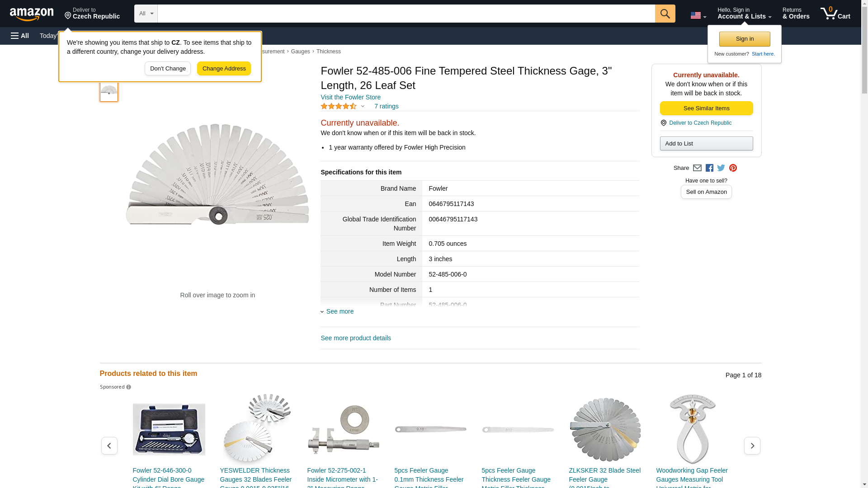Share product on Facebook
868x488 pixels.
pyautogui.click(x=709, y=168)
